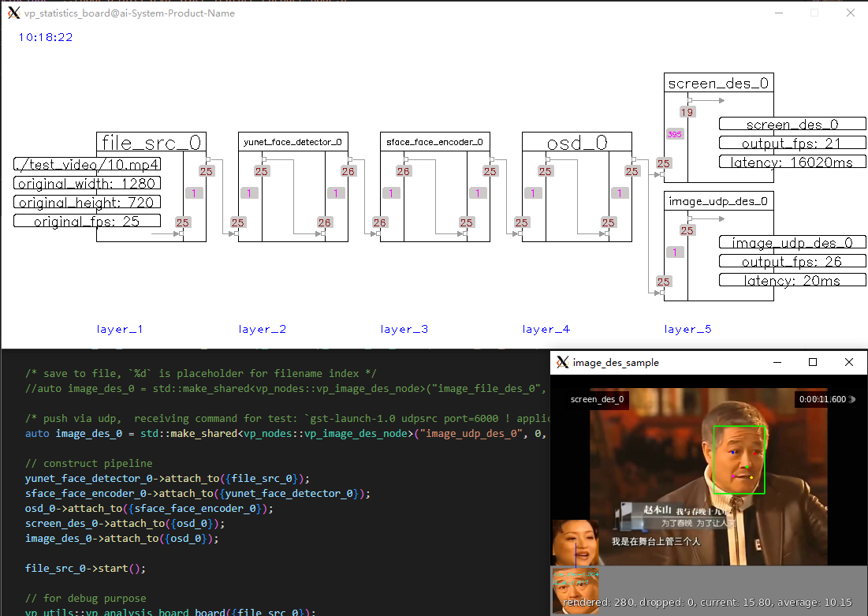Click the layer_1 label

[x=120, y=329]
